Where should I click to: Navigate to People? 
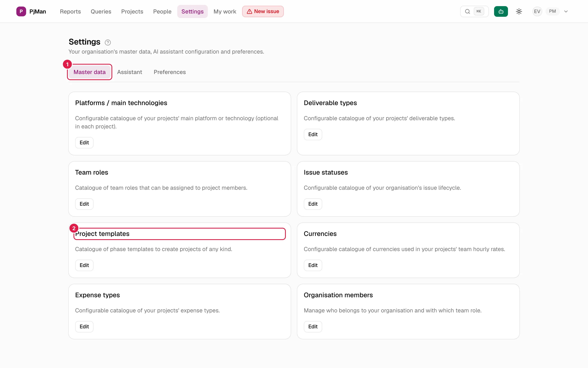coord(162,11)
